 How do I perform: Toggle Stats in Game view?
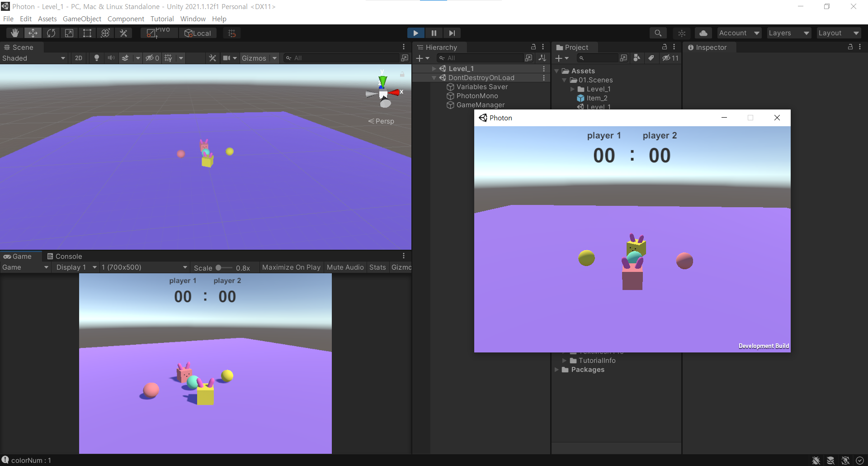(377, 267)
